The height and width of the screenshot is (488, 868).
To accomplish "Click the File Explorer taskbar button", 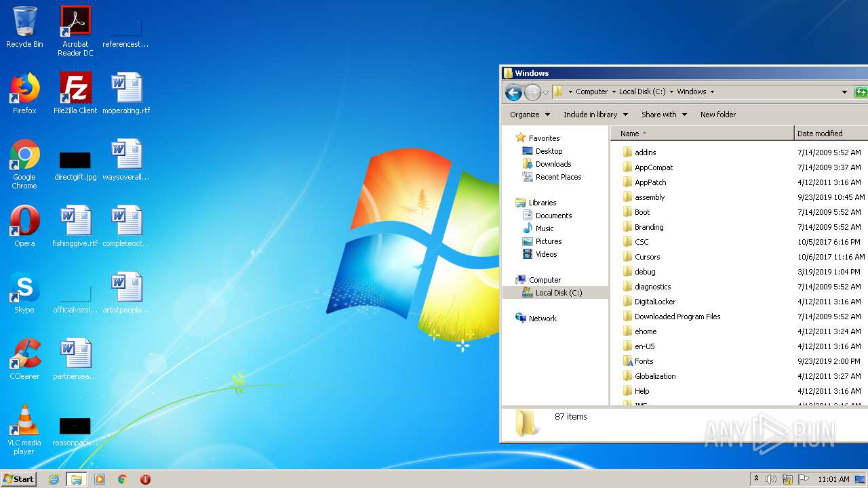I will pyautogui.click(x=77, y=479).
